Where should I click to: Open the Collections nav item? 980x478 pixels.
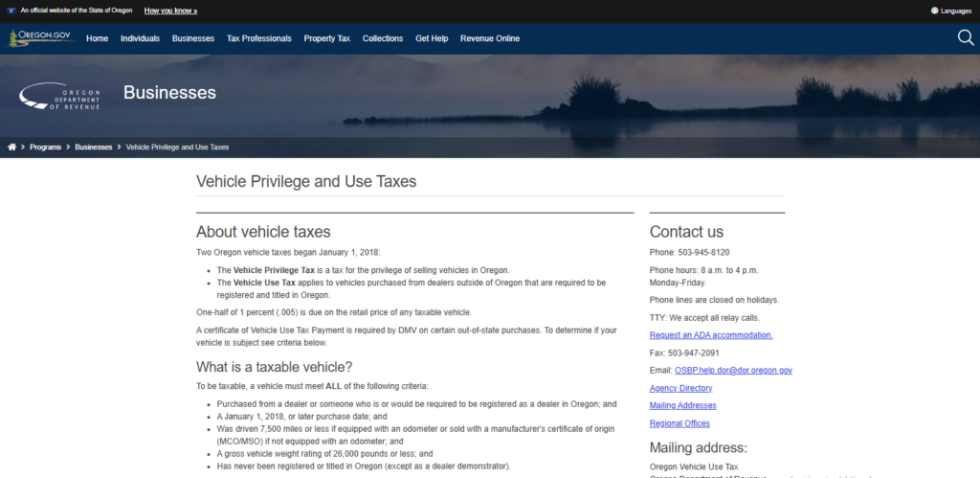tap(383, 38)
